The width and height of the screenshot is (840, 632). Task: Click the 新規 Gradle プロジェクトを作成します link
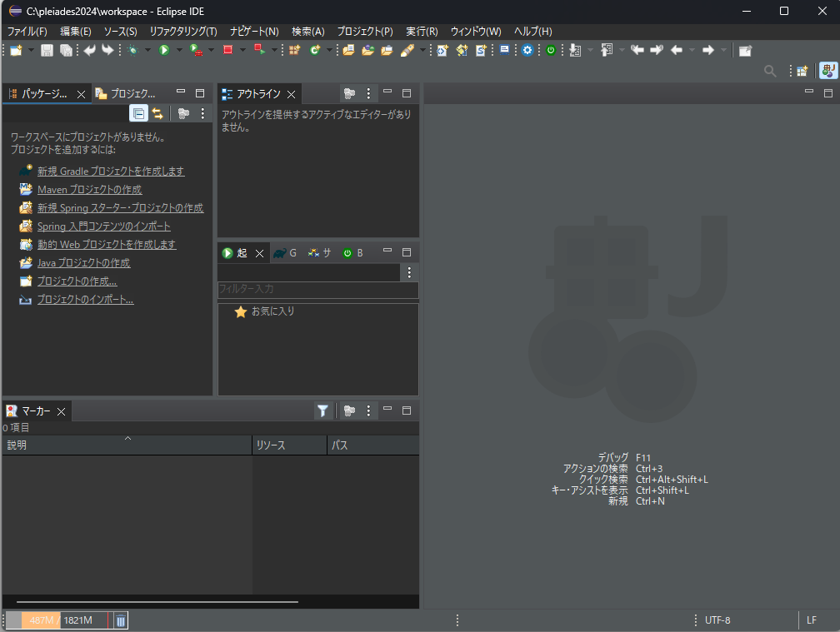[x=111, y=172]
